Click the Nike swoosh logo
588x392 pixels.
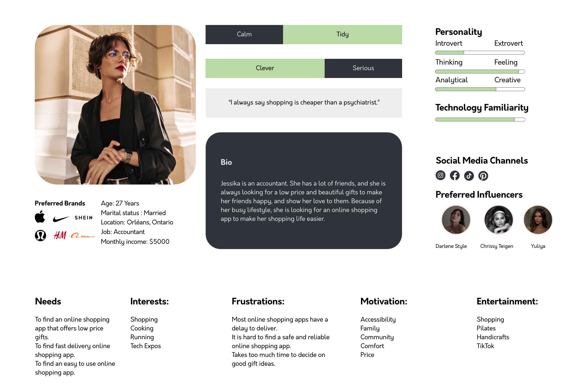[x=61, y=219]
